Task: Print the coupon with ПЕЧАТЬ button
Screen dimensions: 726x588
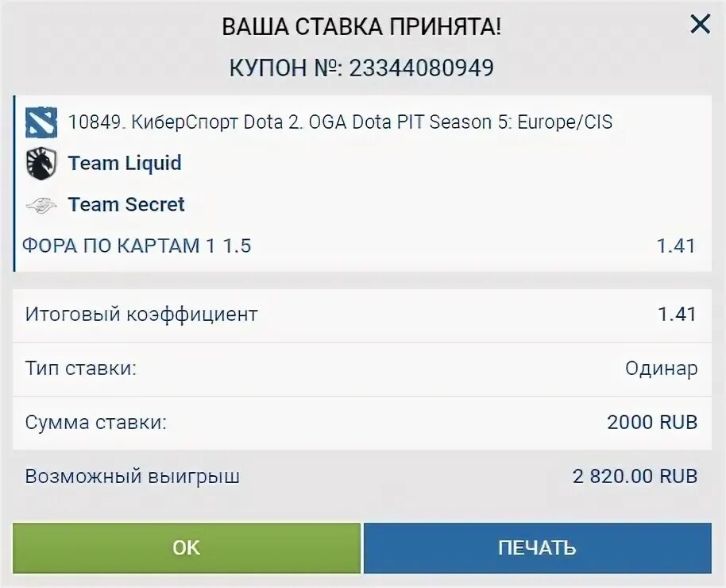Action: point(538,548)
